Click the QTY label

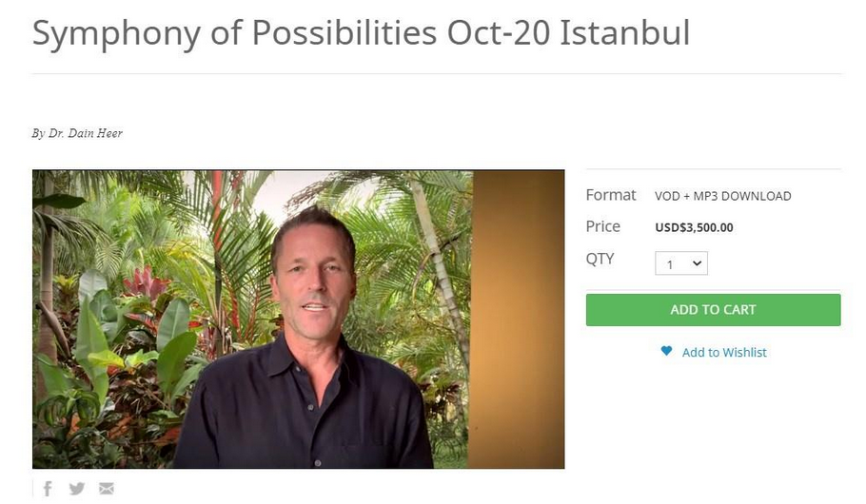600,259
